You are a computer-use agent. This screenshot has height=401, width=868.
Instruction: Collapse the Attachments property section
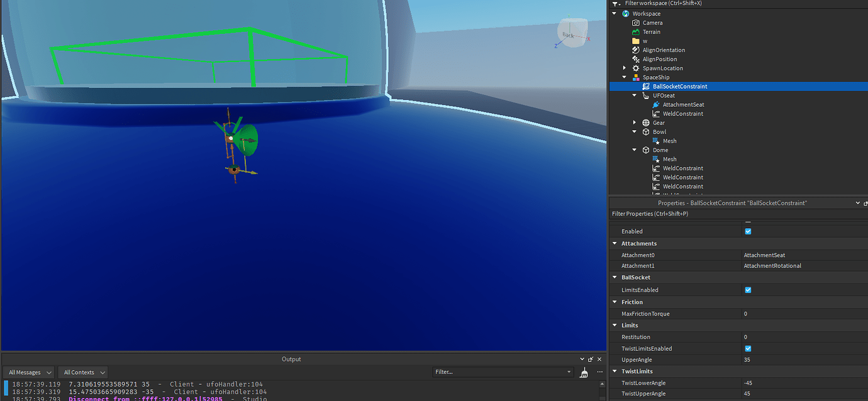click(615, 243)
